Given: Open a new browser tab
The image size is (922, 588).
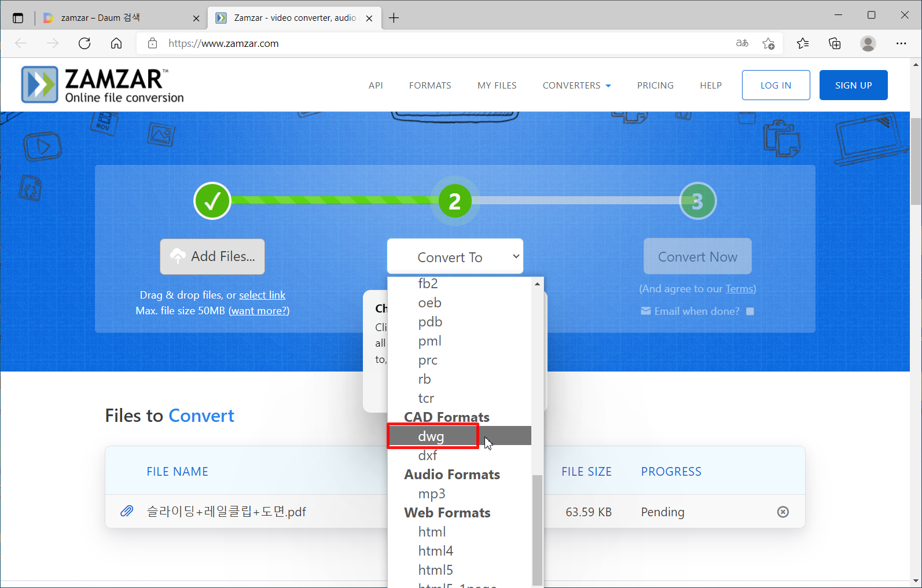Looking at the screenshot, I should point(394,18).
